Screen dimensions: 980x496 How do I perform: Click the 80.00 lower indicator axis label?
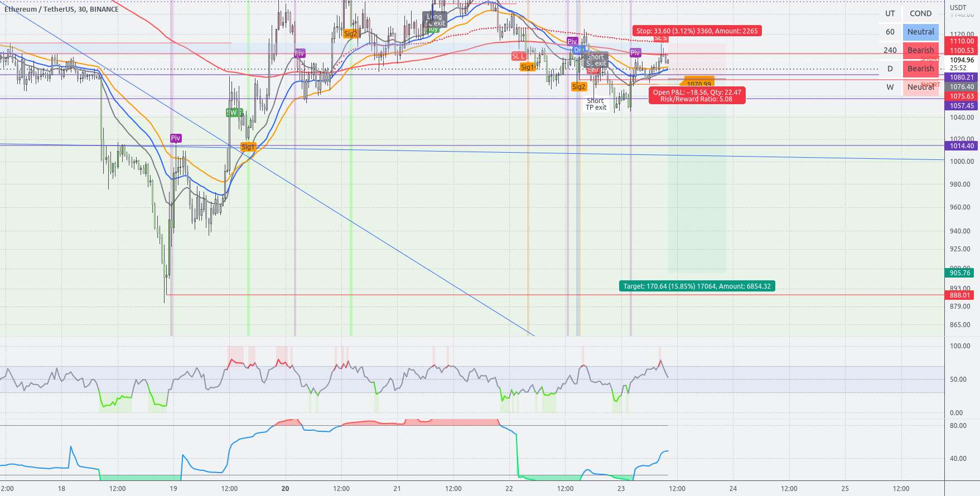pos(958,426)
